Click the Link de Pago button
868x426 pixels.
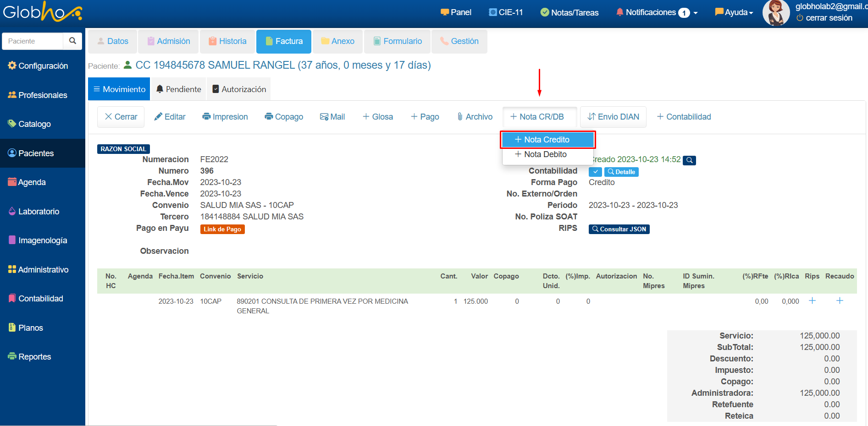222,229
